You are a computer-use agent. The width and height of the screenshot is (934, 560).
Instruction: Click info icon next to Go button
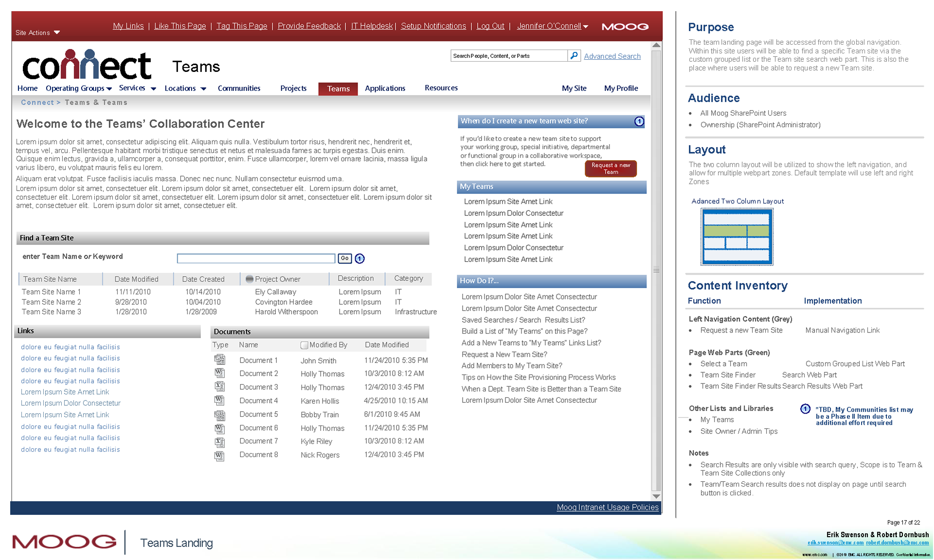click(359, 259)
